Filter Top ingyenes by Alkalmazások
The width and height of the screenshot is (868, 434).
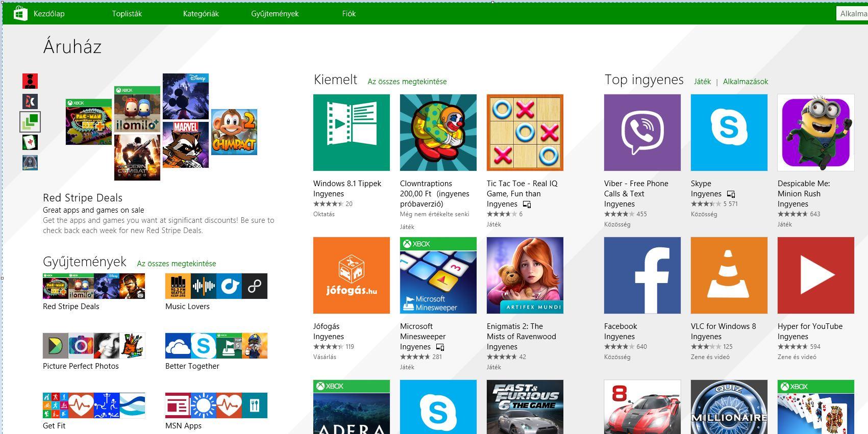coord(746,82)
